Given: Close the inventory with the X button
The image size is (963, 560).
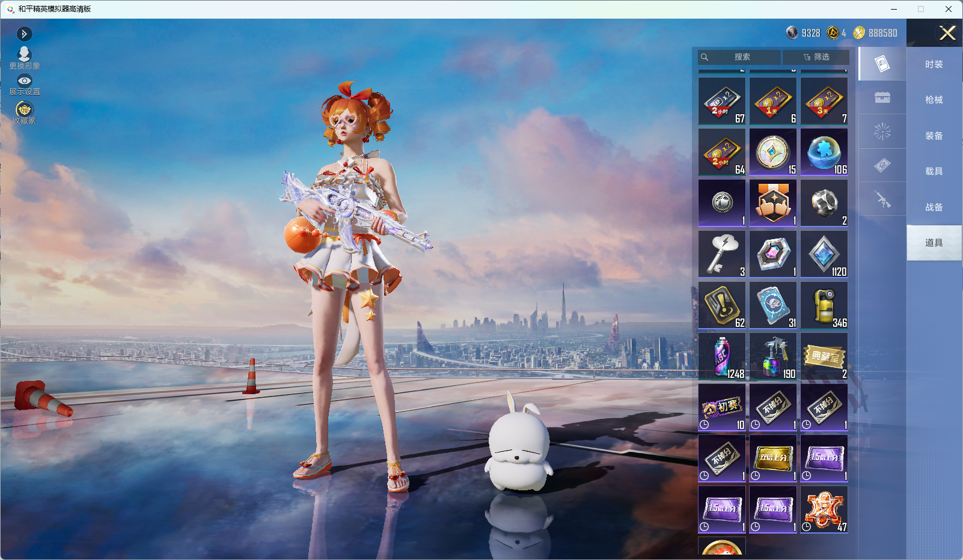Looking at the screenshot, I should click(947, 33).
